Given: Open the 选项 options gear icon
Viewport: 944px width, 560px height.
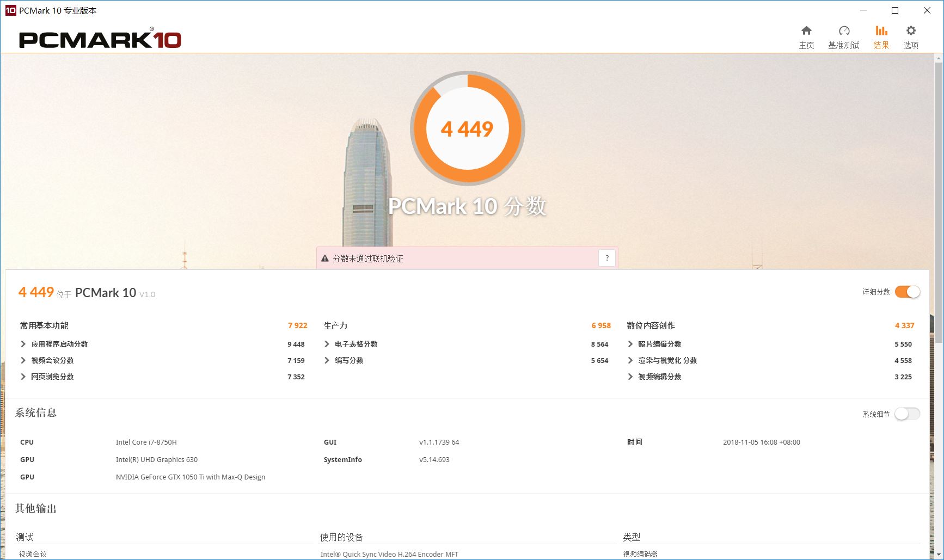Looking at the screenshot, I should point(911,30).
